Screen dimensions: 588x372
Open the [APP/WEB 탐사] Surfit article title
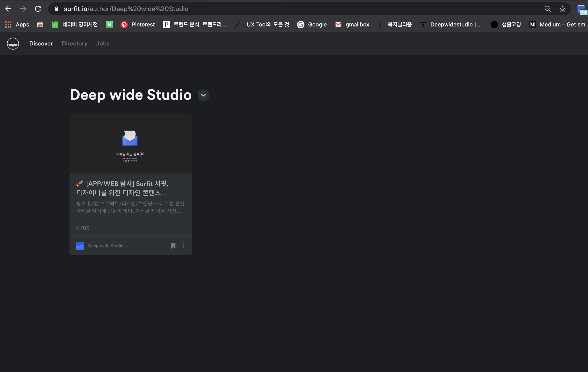122,188
